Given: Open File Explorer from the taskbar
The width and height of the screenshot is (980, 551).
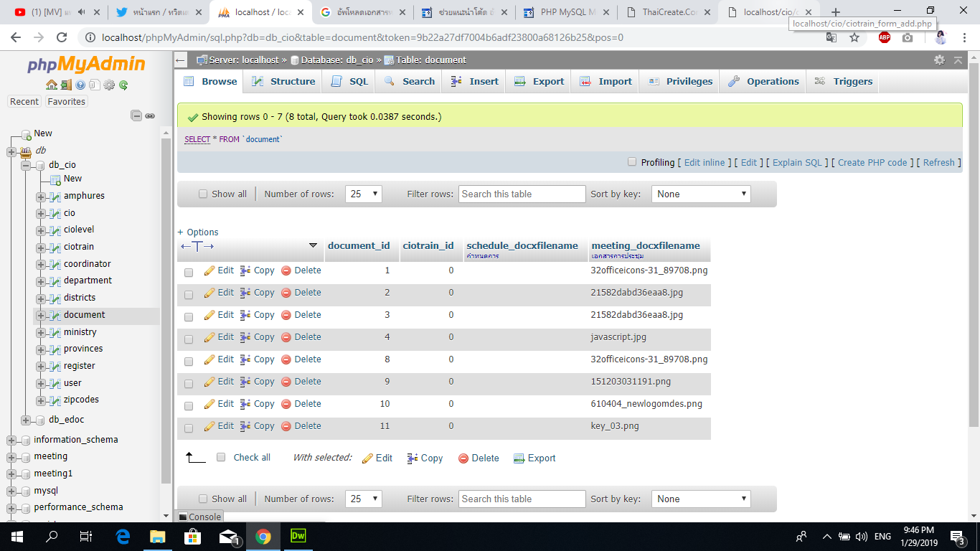Looking at the screenshot, I should point(157,536).
